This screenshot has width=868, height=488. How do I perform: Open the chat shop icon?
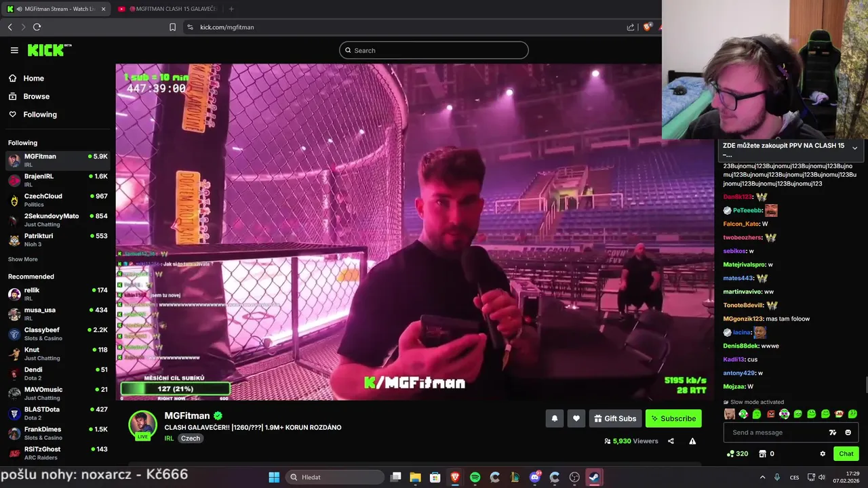pos(762,453)
